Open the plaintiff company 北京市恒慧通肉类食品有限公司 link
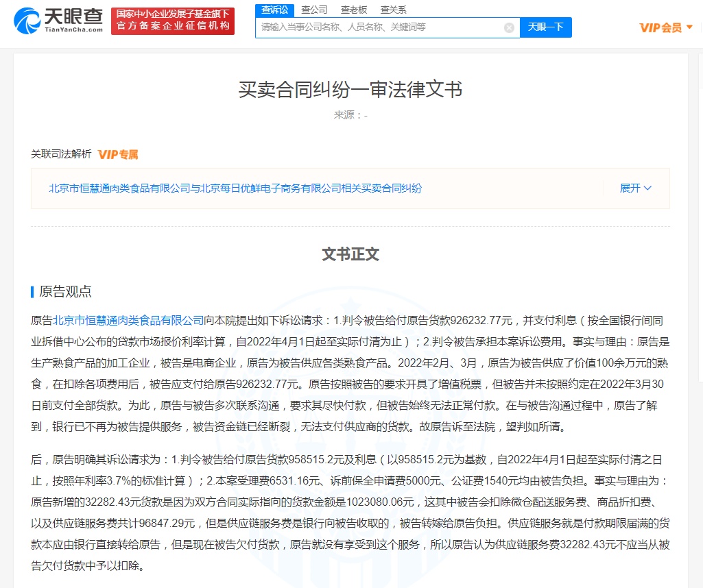The width and height of the screenshot is (703, 588). [x=128, y=320]
